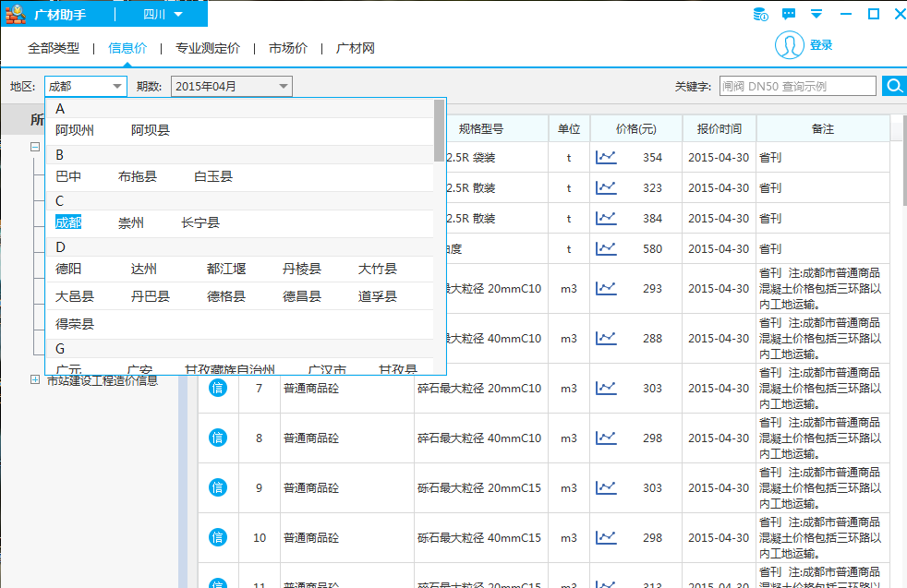Click the 价格(元) column header
This screenshot has width=907, height=588.
635,129
